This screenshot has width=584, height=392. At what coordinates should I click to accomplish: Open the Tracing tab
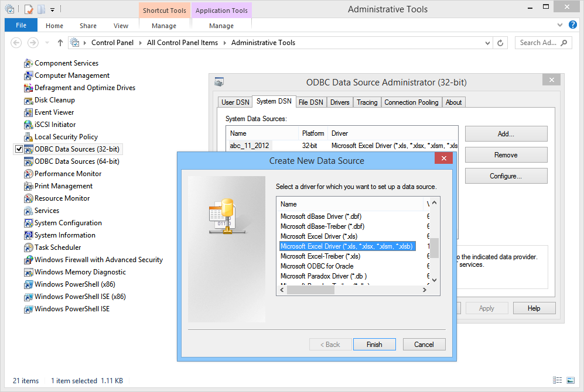367,102
